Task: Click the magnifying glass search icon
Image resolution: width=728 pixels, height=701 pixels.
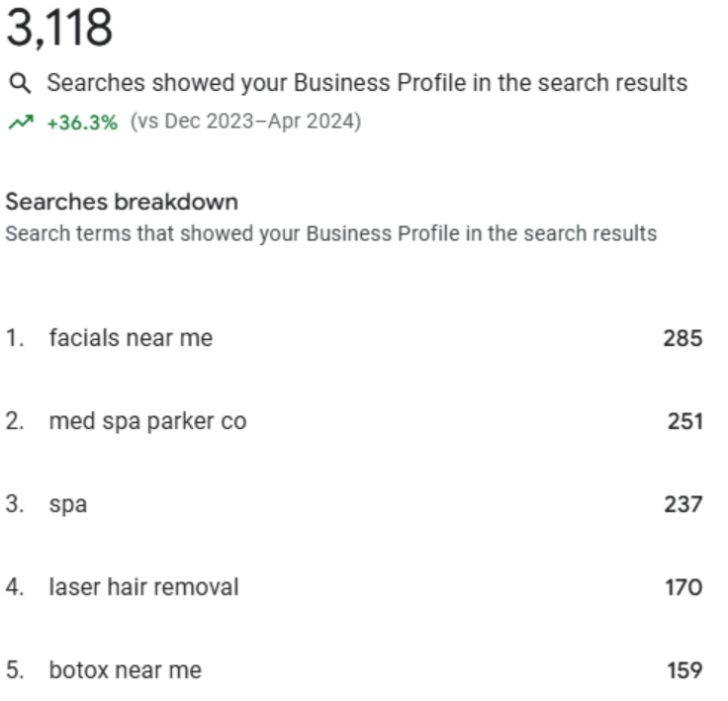Action: pyautogui.click(x=20, y=84)
